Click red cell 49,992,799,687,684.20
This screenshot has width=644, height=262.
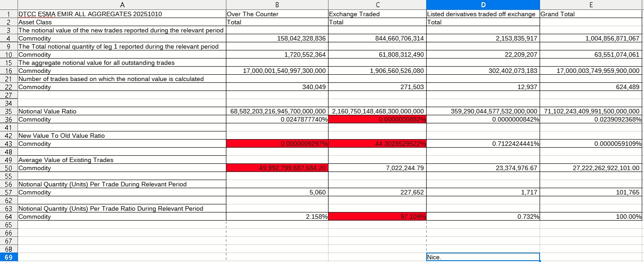(277, 168)
